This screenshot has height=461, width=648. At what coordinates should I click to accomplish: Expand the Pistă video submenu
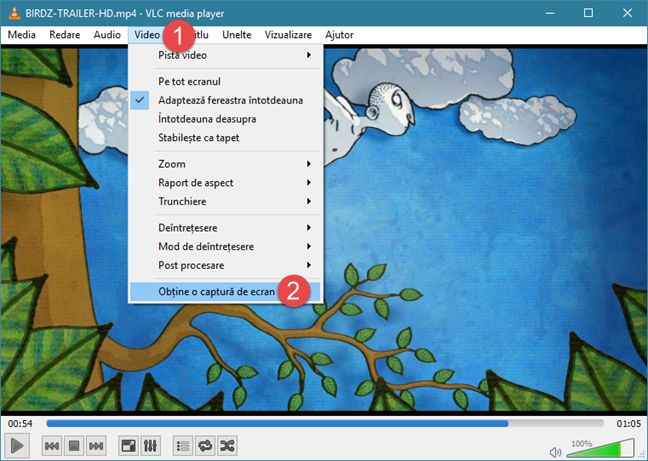226,55
